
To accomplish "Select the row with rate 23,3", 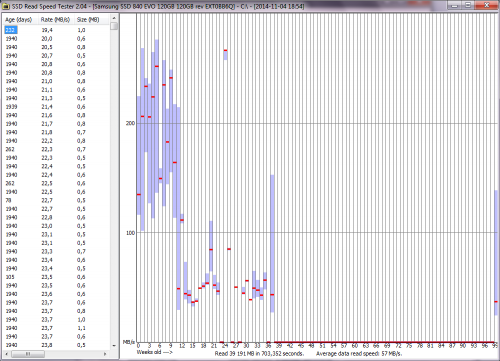I will (x=56, y=251).
